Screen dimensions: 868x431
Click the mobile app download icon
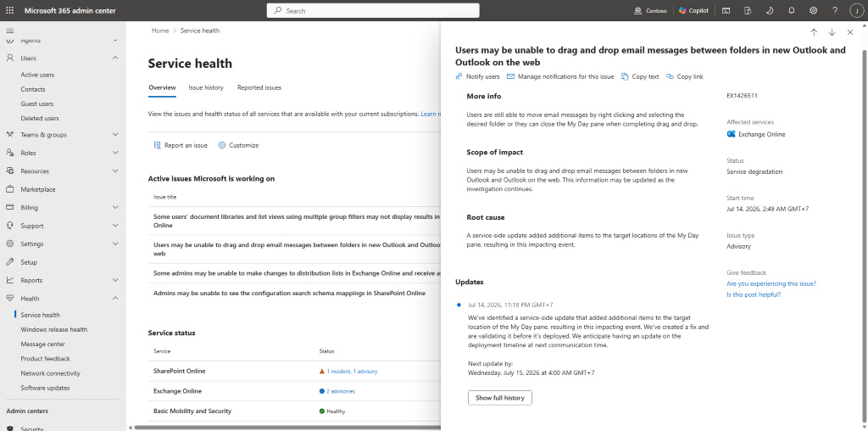click(748, 10)
